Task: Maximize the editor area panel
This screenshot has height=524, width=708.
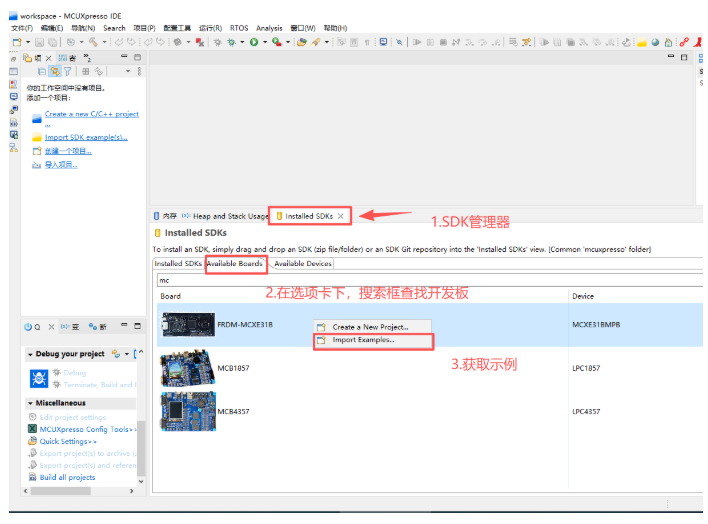Action: pyautogui.click(x=684, y=57)
